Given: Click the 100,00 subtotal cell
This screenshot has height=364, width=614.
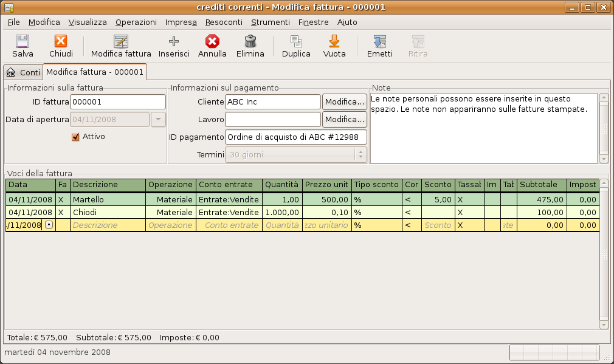Looking at the screenshot, I should coord(542,213).
